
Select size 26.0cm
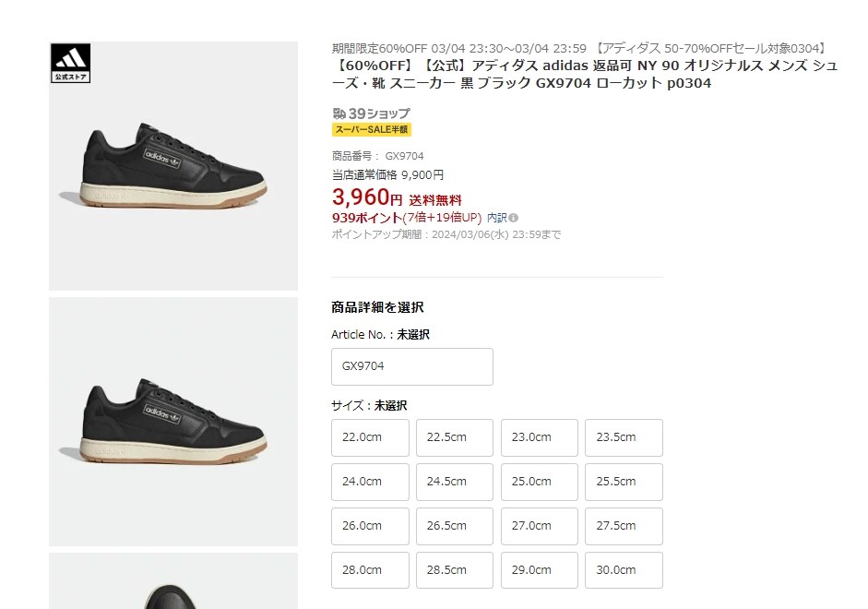point(370,526)
